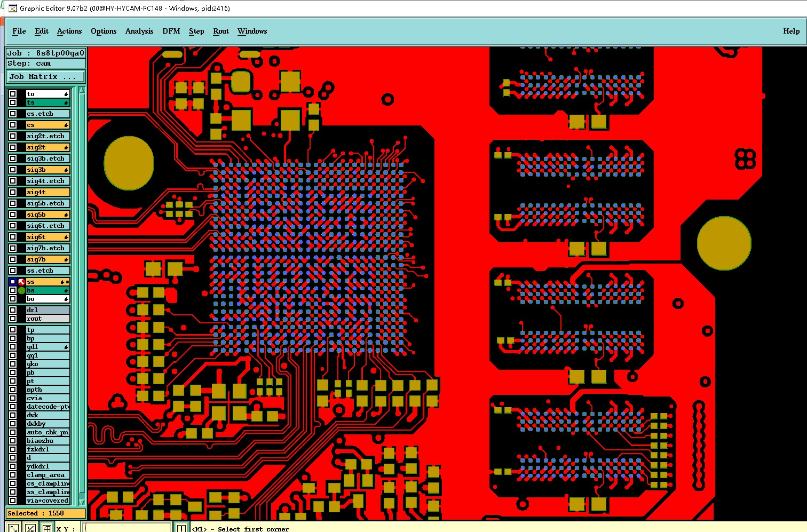The width and height of the screenshot is (807, 532).
Task: Check the clamp_area layer box
Action: pyautogui.click(x=13, y=475)
